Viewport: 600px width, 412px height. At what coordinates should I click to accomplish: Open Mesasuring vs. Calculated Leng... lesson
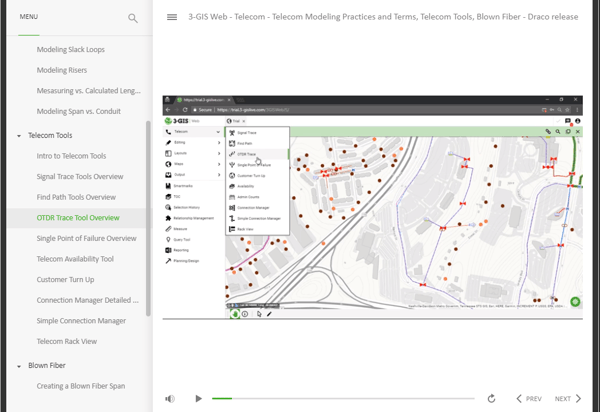(x=89, y=91)
